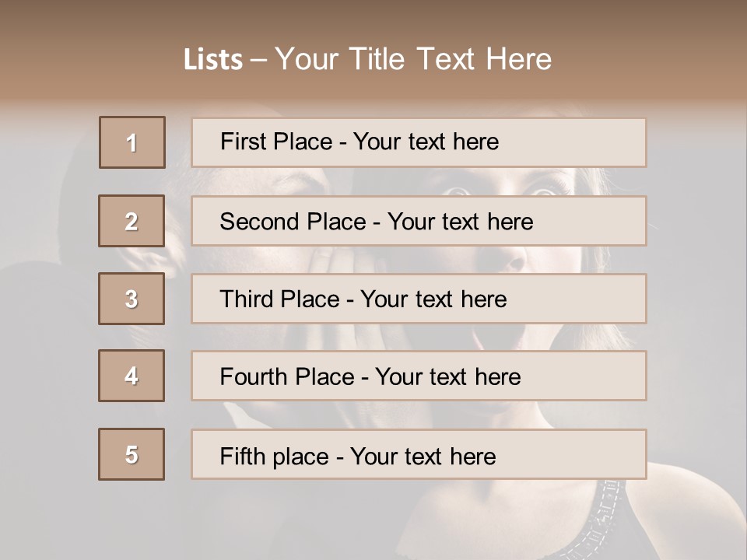Image resolution: width=747 pixels, height=560 pixels.
Task: Select the number 4 square
Action: [132, 376]
